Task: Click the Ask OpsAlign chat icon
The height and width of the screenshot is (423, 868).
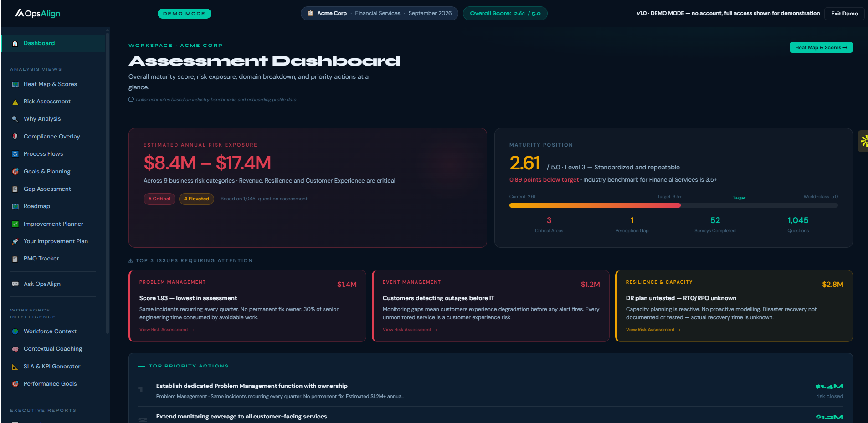Action: tap(15, 284)
